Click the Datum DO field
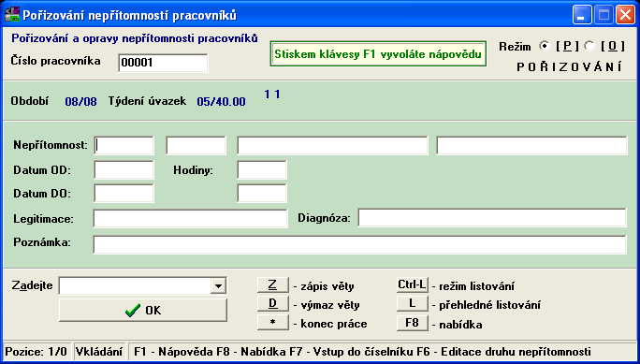The width and height of the screenshot is (640, 364). pyautogui.click(x=124, y=193)
